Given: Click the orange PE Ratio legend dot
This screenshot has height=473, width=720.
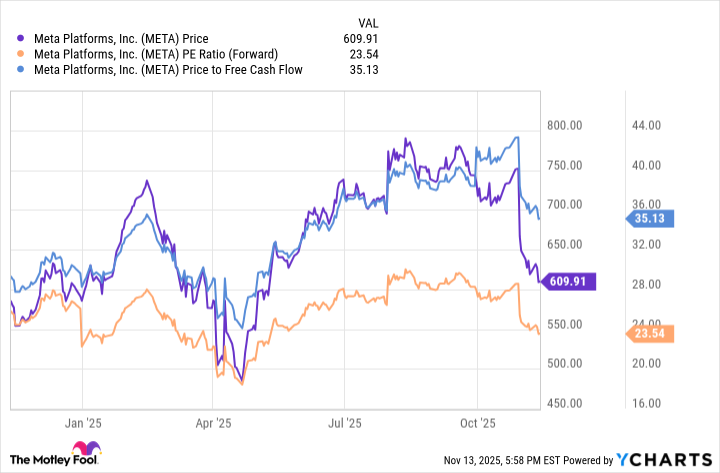Looking at the screenshot, I should [x=21, y=54].
